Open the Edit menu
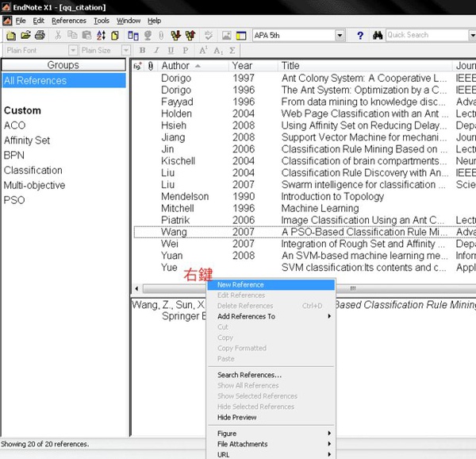The height and width of the screenshot is (459, 476). click(39, 21)
